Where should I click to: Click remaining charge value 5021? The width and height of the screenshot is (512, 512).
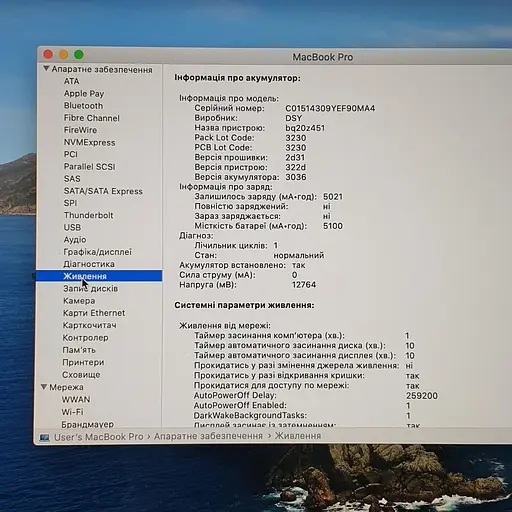(x=333, y=197)
